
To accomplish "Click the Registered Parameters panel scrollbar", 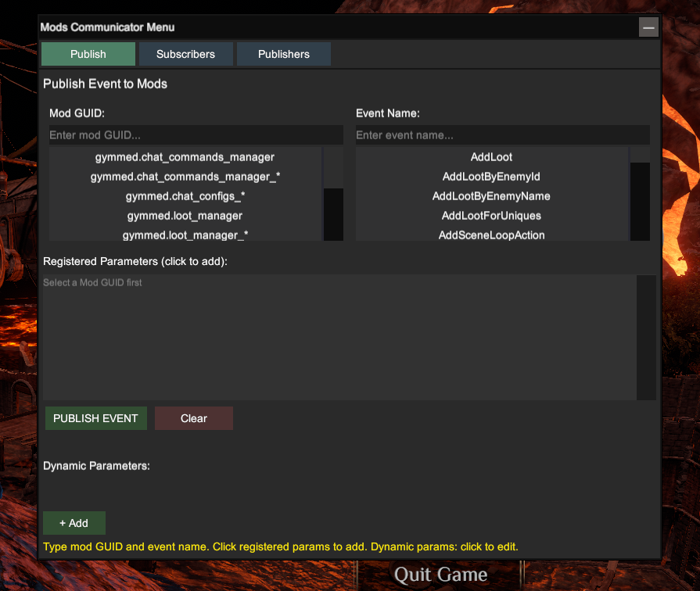I will click(646, 338).
